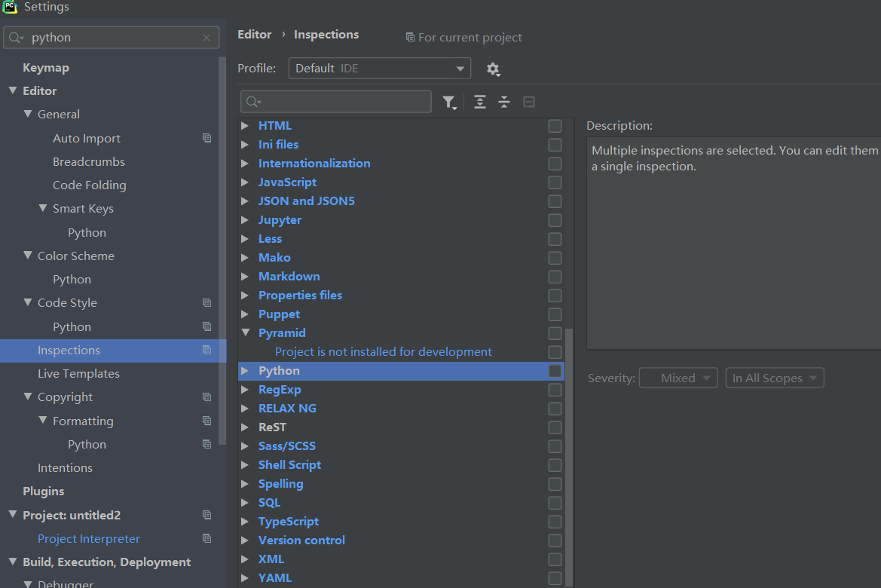Click the PyCharm logo in title bar
This screenshot has height=588, width=881.
[10, 6]
